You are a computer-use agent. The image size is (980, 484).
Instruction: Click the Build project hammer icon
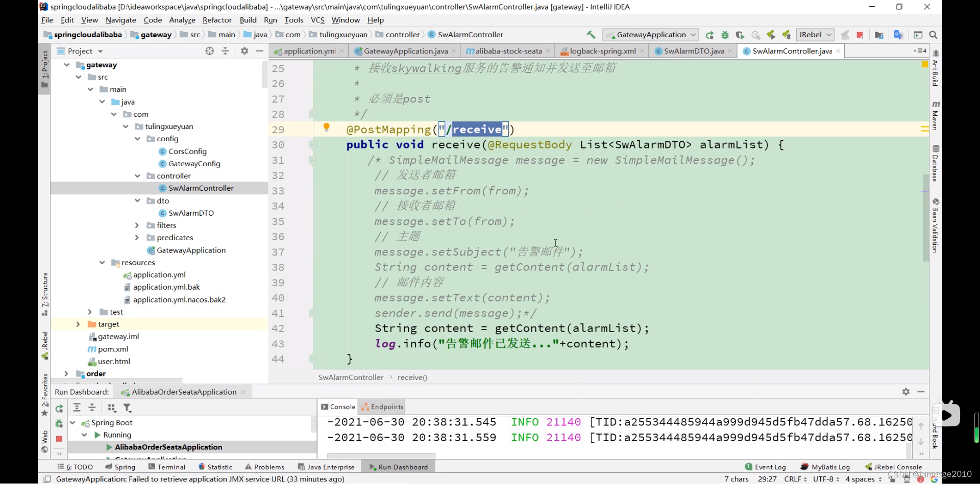click(x=591, y=35)
